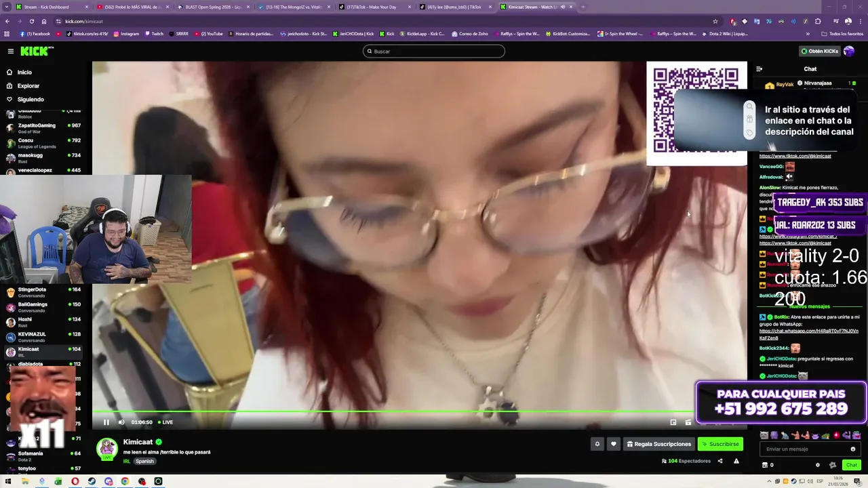Screen dimensions: 868x488
Task: Open Kimicaat streamer avatar
Action: click(107, 449)
